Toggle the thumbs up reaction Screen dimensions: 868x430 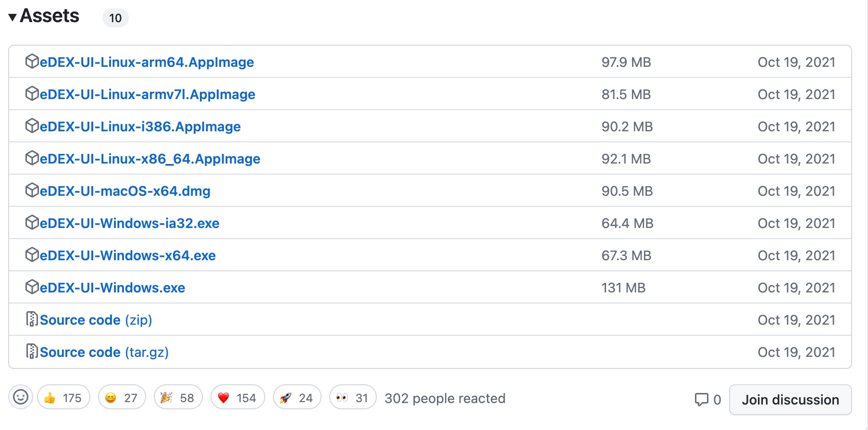click(63, 397)
